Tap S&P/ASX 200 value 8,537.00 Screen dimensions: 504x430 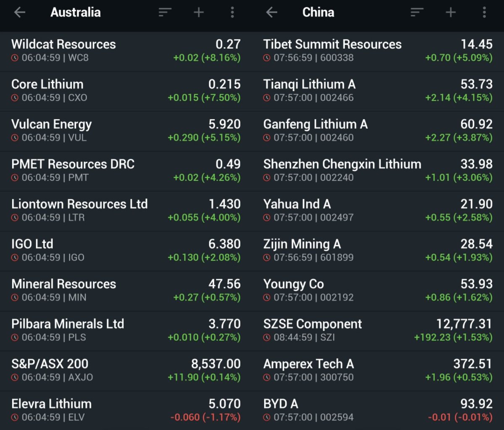pos(216,364)
